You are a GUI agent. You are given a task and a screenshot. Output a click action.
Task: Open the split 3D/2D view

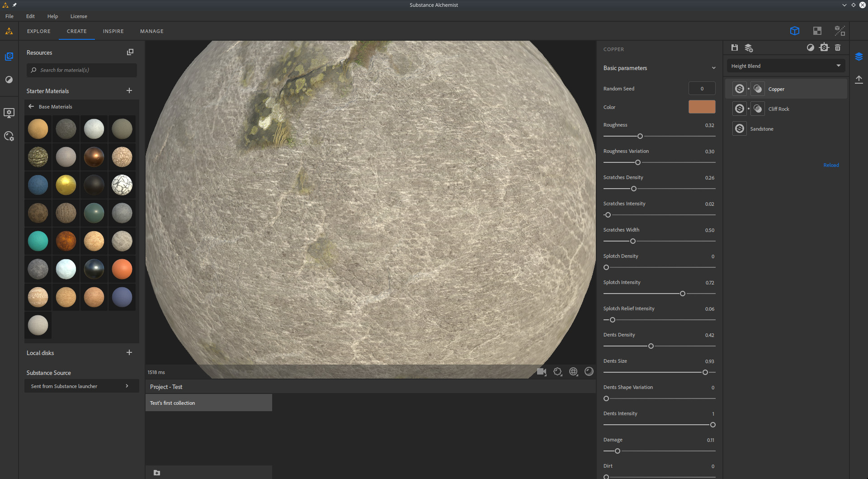840,31
